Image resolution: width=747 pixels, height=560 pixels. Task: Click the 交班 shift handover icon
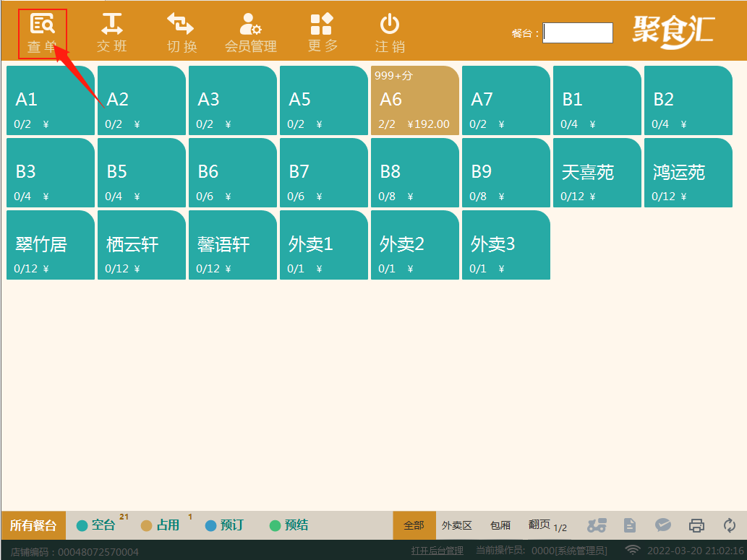click(x=112, y=33)
